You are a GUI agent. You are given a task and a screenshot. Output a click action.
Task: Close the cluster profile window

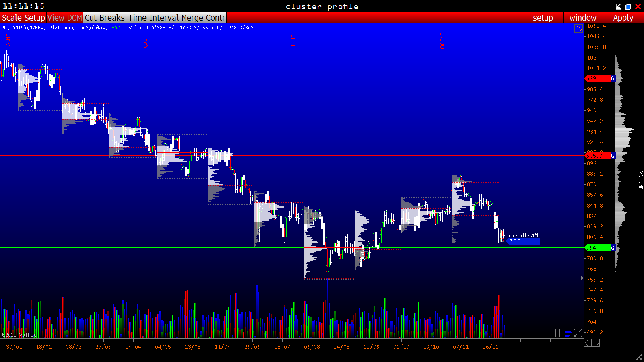point(638,6)
